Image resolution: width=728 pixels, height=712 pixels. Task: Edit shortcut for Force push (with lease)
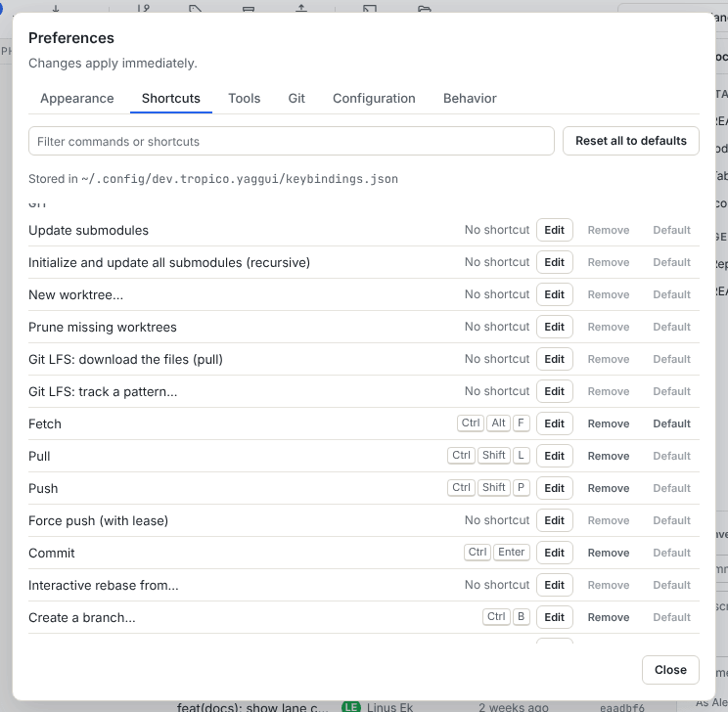tap(555, 520)
